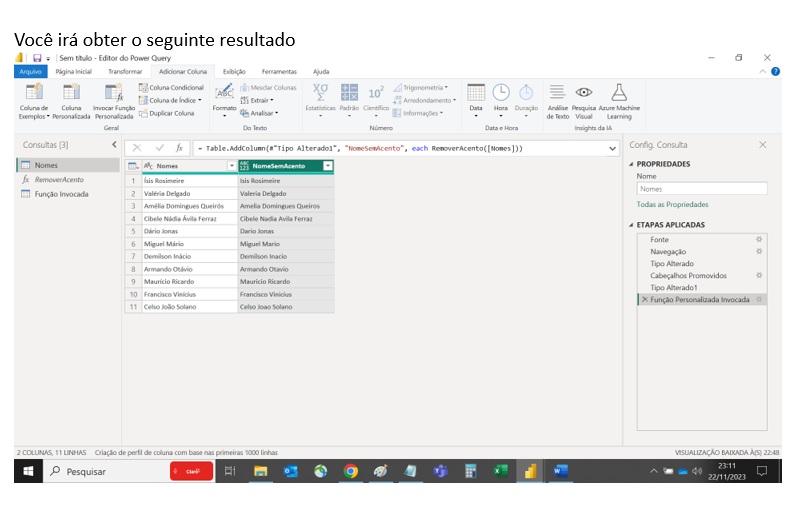The width and height of the screenshot is (808, 517).
Task: Open Azure Machine Learning tool
Action: point(619,102)
